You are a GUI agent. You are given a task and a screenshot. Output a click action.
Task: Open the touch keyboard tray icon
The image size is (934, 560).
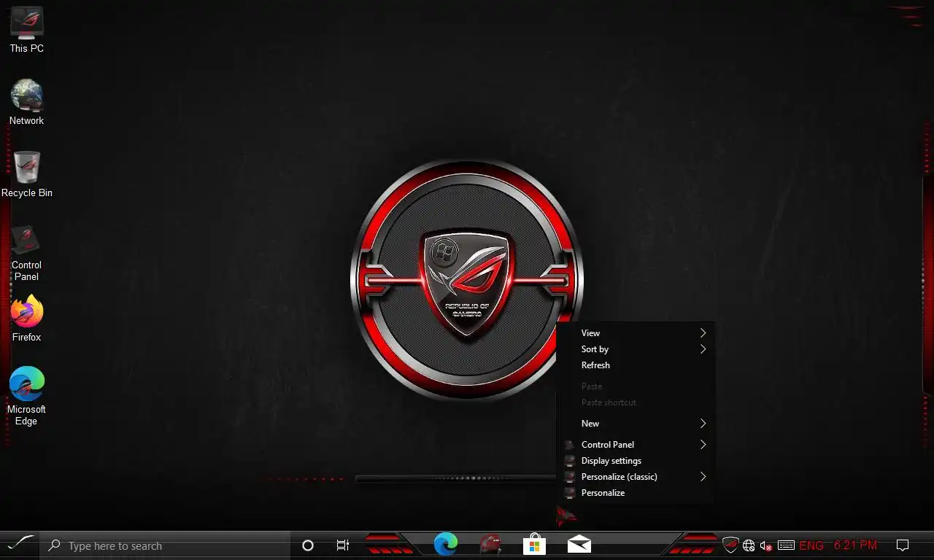click(786, 545)
